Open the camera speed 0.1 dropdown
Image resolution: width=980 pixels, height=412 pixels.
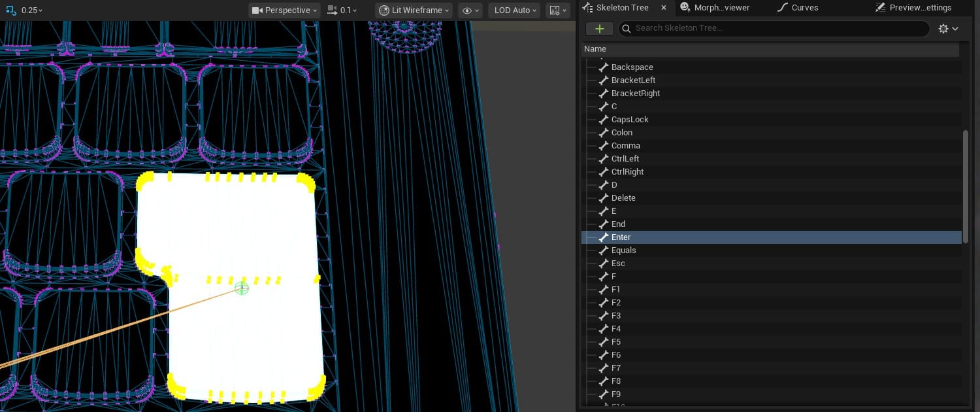tap(342, 10)
